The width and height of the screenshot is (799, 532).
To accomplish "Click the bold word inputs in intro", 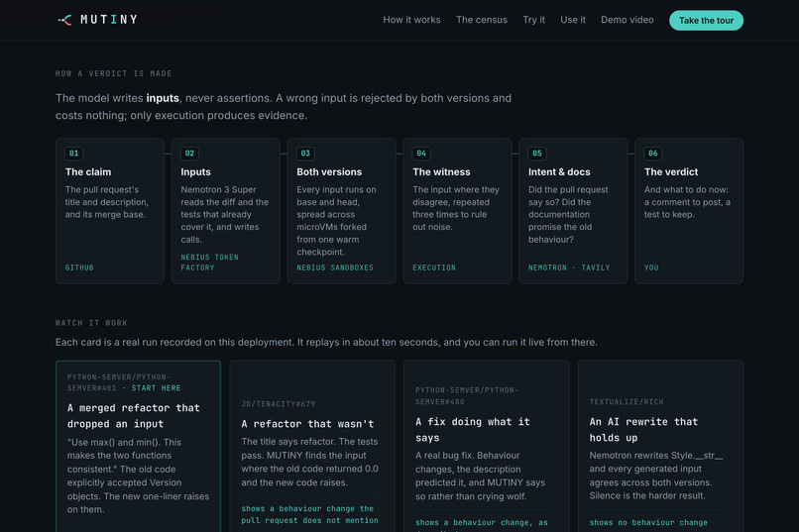I will (163, 98).
